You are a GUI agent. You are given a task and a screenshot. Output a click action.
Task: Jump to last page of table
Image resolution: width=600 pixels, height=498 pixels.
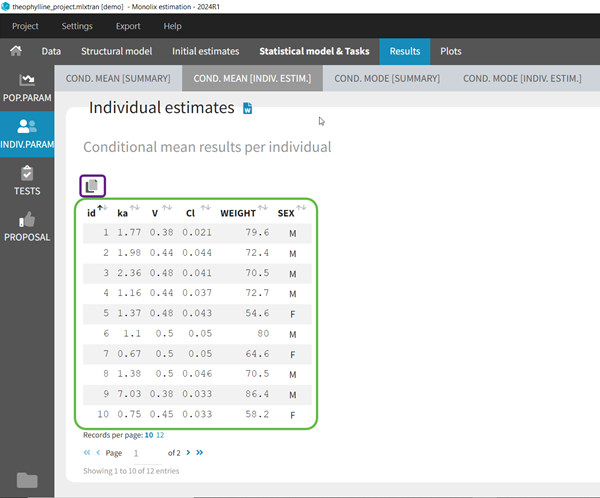[x=199, y=452]
